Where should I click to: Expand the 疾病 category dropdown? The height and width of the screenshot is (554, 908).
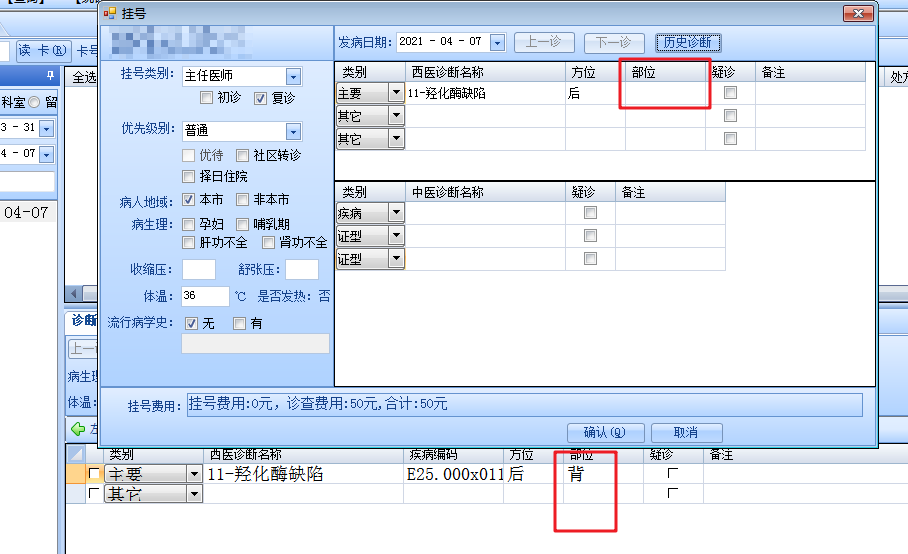click(x=396, y=212)
